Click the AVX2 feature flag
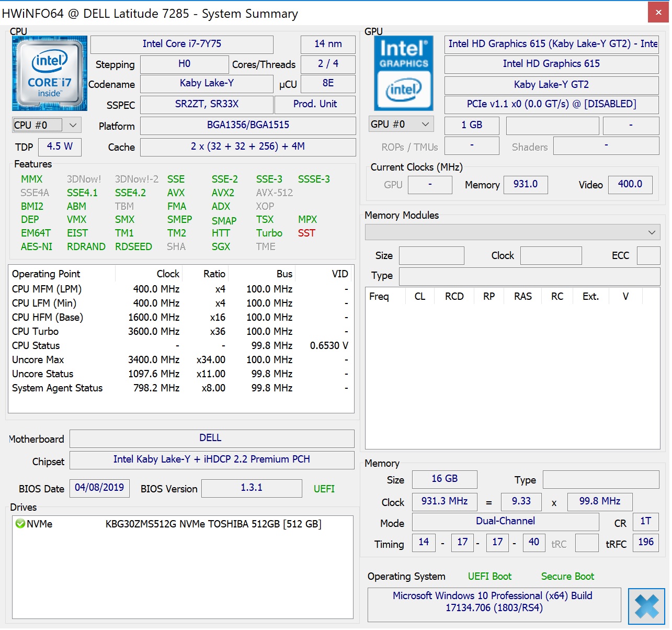This screenshot has width=672, height=630. click(x=223, y=193)
